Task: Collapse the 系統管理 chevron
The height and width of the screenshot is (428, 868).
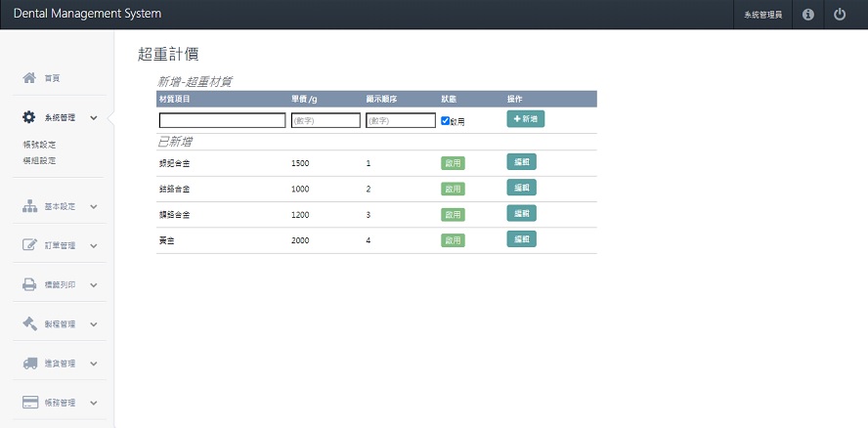Action: point(94,118)
